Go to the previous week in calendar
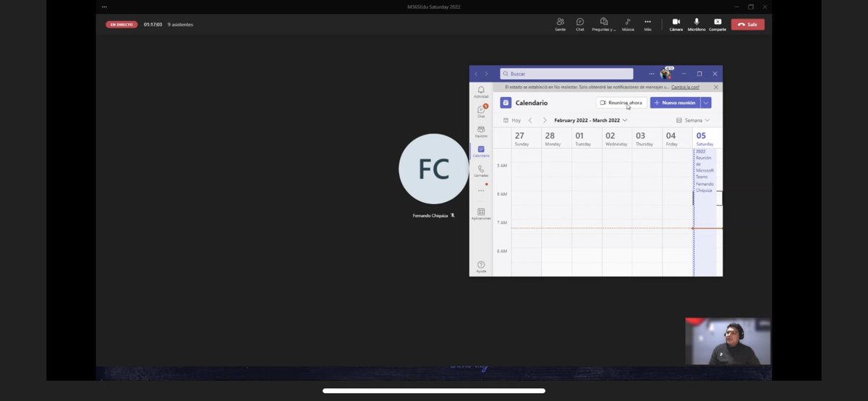Viewport: 868px width, 401px height. [x=530, y=120]
